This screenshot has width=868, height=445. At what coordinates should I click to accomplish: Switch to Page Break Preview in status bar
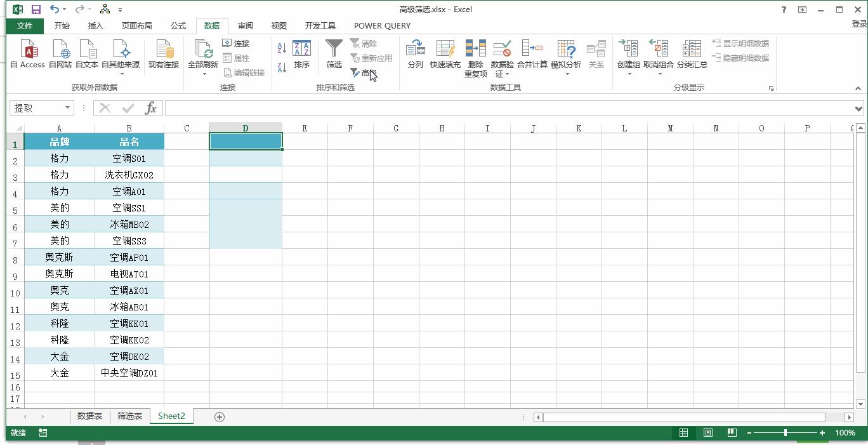[x=732, y=433]
